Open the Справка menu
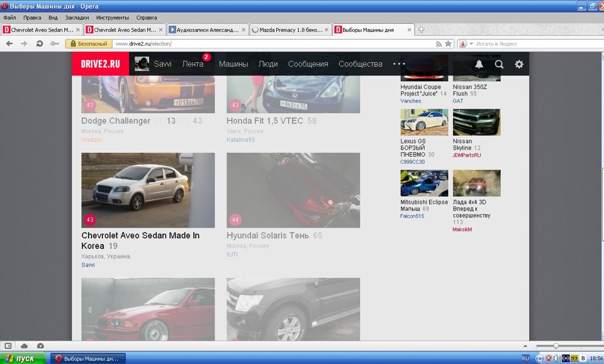 tap(147, 18)
